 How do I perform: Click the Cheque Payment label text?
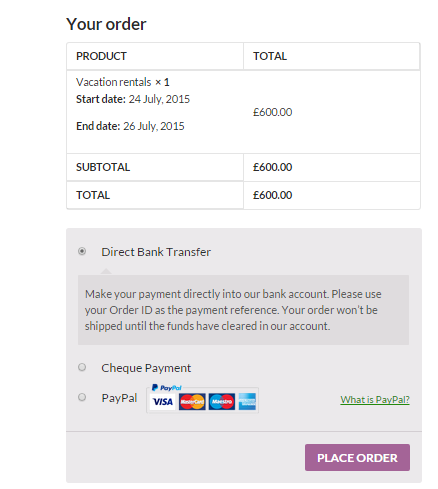pos(146,368)
